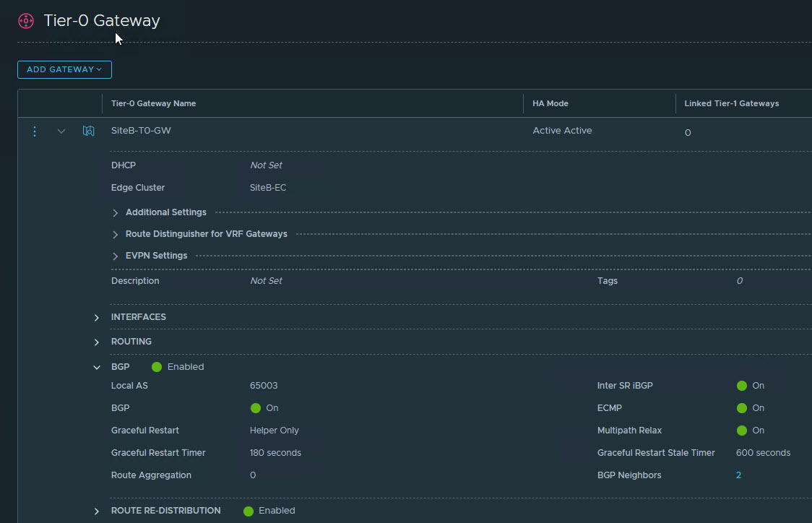Screen dimensions: 812x523
Task: Click the gateway topology icon beside SiteB-T0-GW
Action: coord(88,131)
